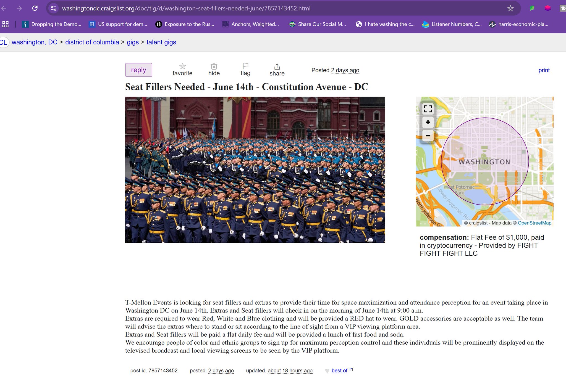Hide this posting with hide icon
This screenshot has width=566, height=392.
point(214,70)
